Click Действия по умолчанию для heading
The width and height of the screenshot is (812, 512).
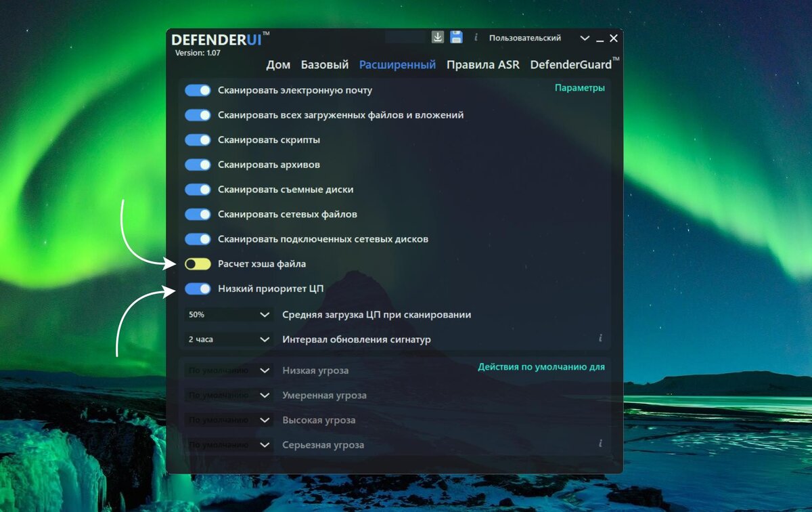click(541, 367)
